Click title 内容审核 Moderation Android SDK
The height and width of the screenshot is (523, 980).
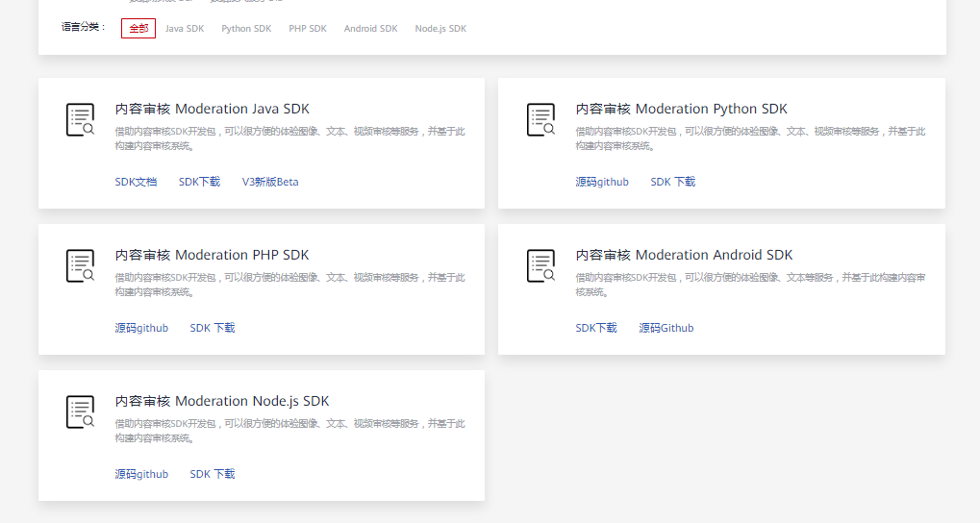pos(684,255)
